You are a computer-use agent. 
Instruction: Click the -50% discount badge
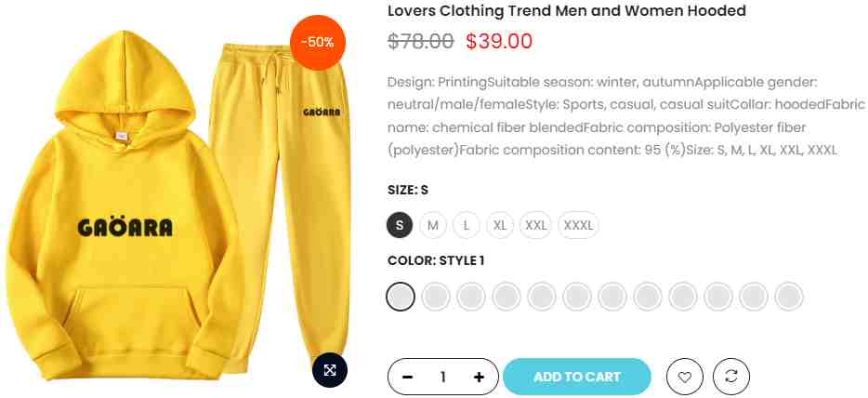tap(318, 43)
